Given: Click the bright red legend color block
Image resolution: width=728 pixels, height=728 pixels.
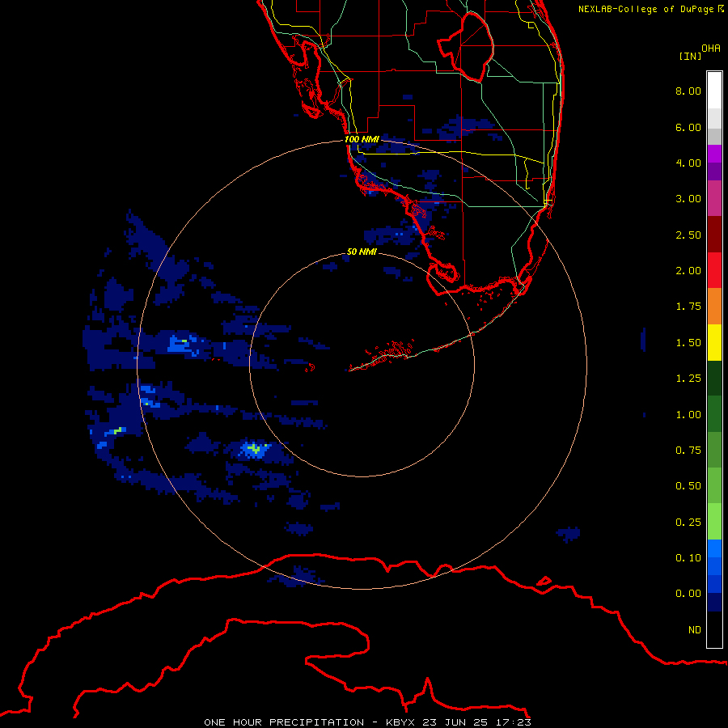Looking at the screenshot, I should pyautogui.click(x=714, y=270).
